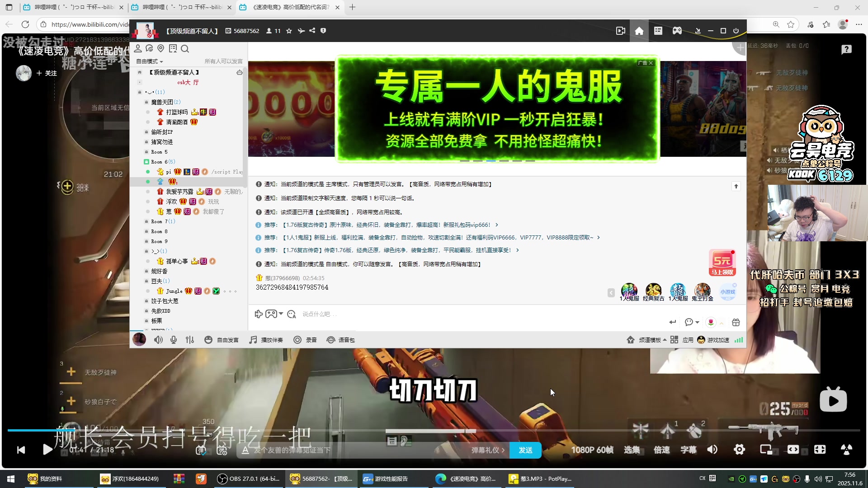
Task: Toggle the danmaku display switch in the video player
Action: [201, 450]
